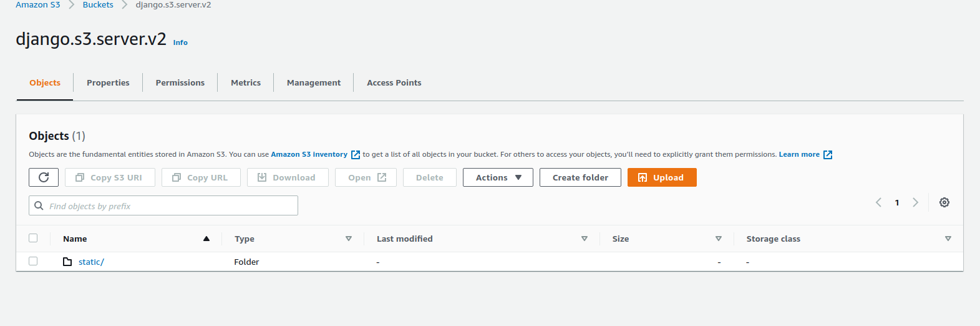Image resolution: width=980 pixels, height=326 pixels.
Task: Click the Open button
Action: point(366,177)
